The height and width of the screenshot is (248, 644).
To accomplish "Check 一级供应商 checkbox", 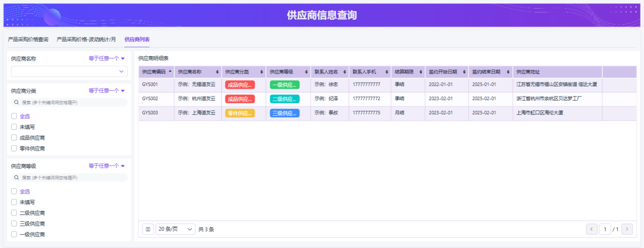I will (14, 234).
